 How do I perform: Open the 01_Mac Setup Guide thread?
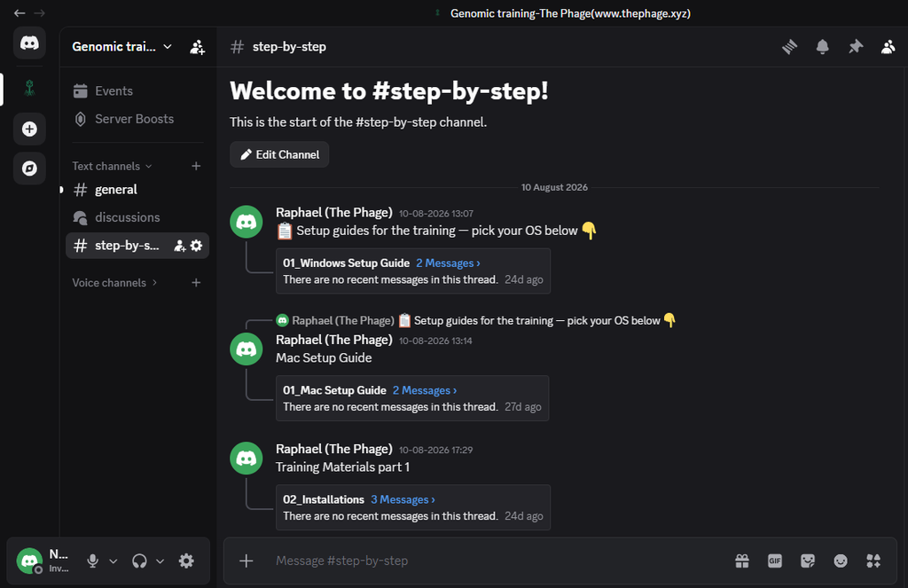pos(334,390)
